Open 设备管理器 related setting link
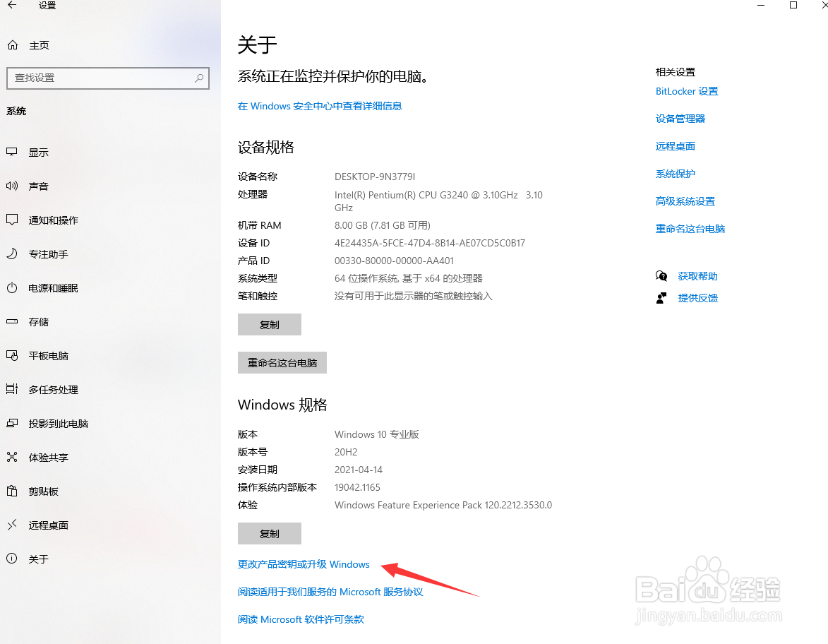Image resolution: width=828 pixels, height=644 pixels. pyautogui.click(x=680, y=119)
